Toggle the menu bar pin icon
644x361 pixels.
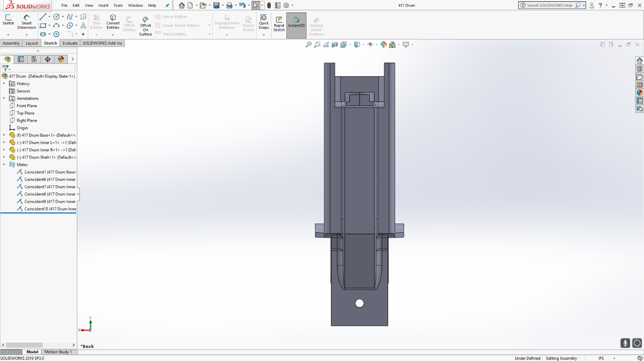tap(167, 6)
